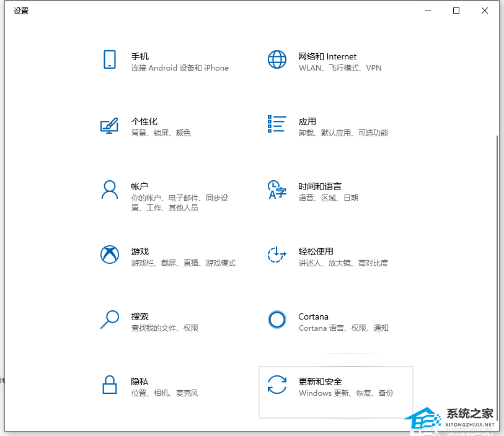Select the 个性化 personalization icon
The image size is (504, 436).
(109, 124)
